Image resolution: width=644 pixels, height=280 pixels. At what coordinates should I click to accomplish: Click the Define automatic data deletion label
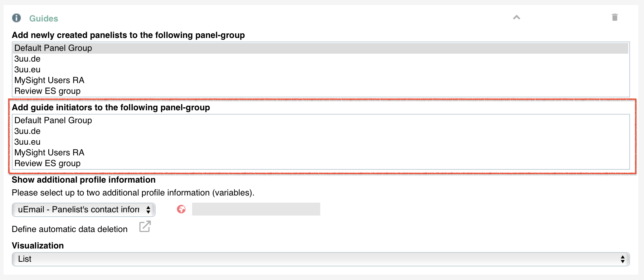[70, 229]
